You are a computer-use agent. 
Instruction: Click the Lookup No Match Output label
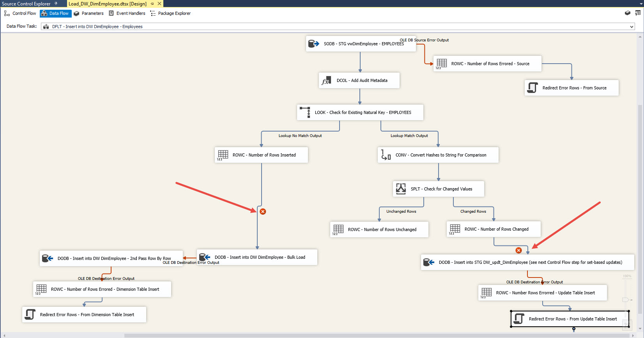pyautogui.click(x=300, y=136)
